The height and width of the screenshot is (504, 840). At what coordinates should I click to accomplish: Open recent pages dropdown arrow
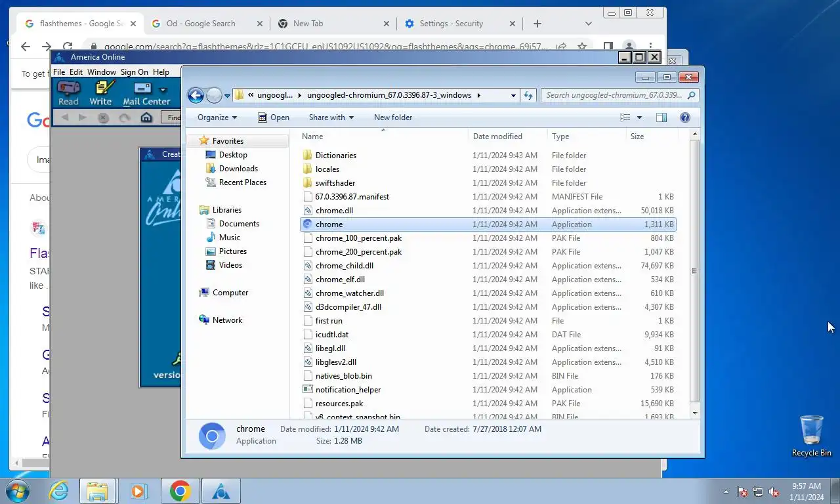tap(228, 95)
